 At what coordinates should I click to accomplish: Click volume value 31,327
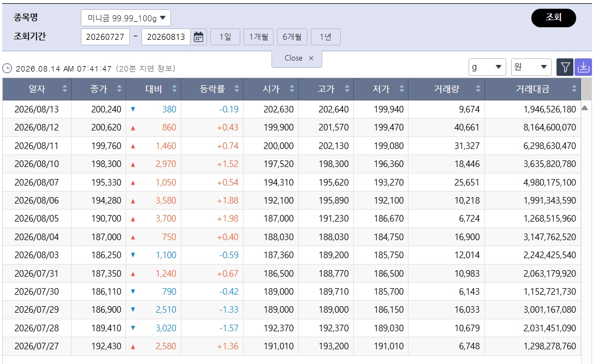pos(467,146)
